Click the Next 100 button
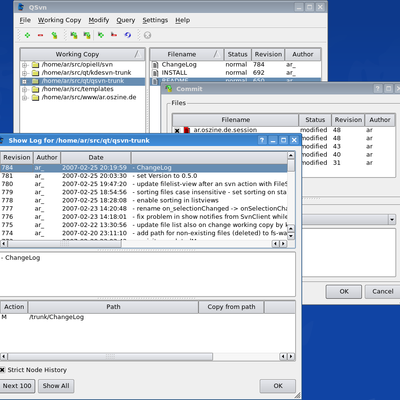This screenshot has height=400, width=400. coord(17,386)
